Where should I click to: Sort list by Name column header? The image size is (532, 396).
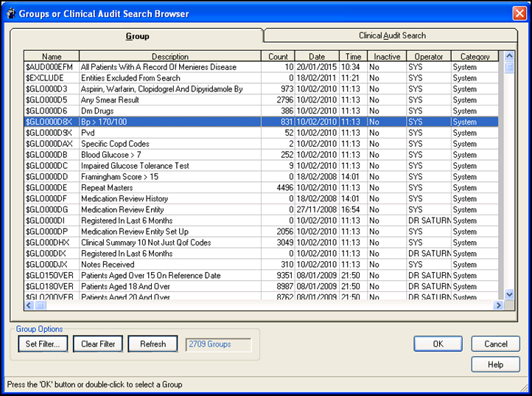click(x=52, y=57)
